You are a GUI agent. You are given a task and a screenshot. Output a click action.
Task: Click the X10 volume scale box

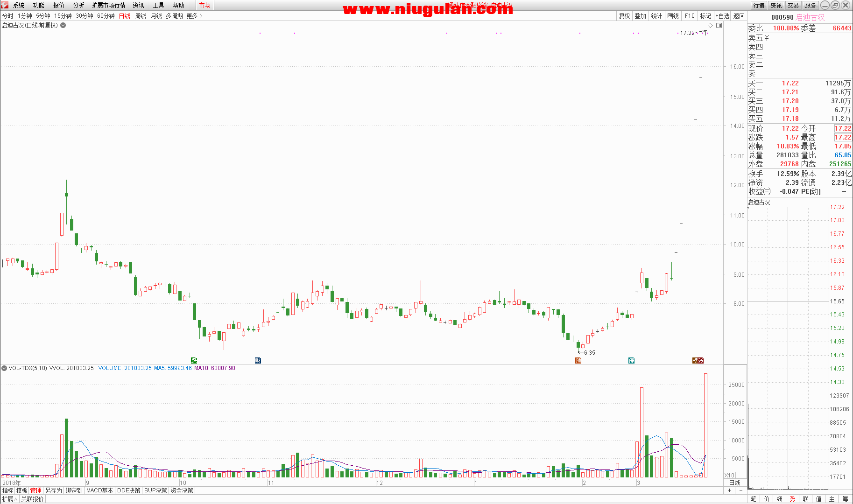pyautogui.click(x=729, y=475)
